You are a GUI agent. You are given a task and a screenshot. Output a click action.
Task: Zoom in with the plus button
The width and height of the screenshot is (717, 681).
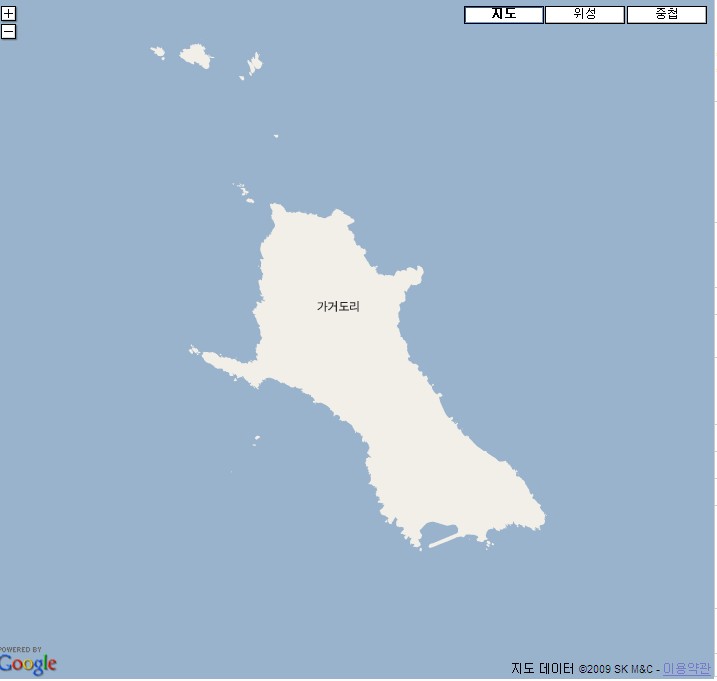(x=8, y=13)
